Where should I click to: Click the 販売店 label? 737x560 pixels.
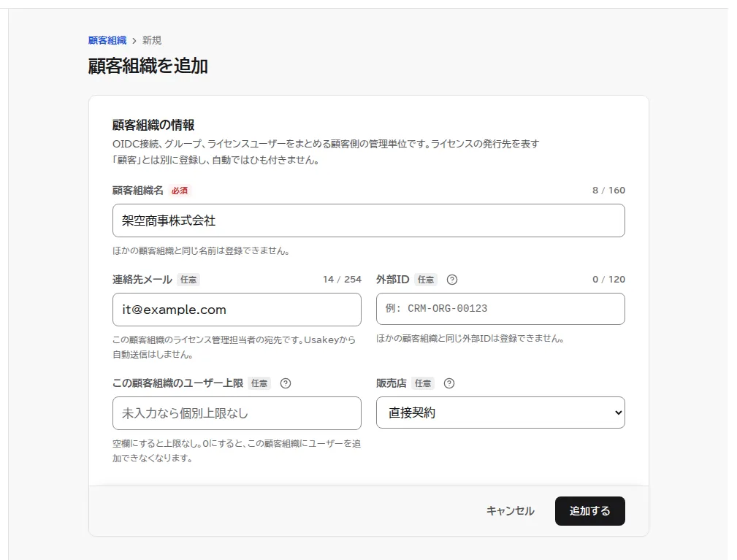391,383
